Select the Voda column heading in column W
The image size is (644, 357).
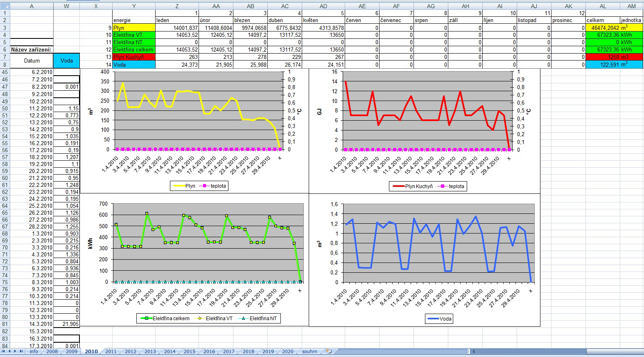coord(67,61)
